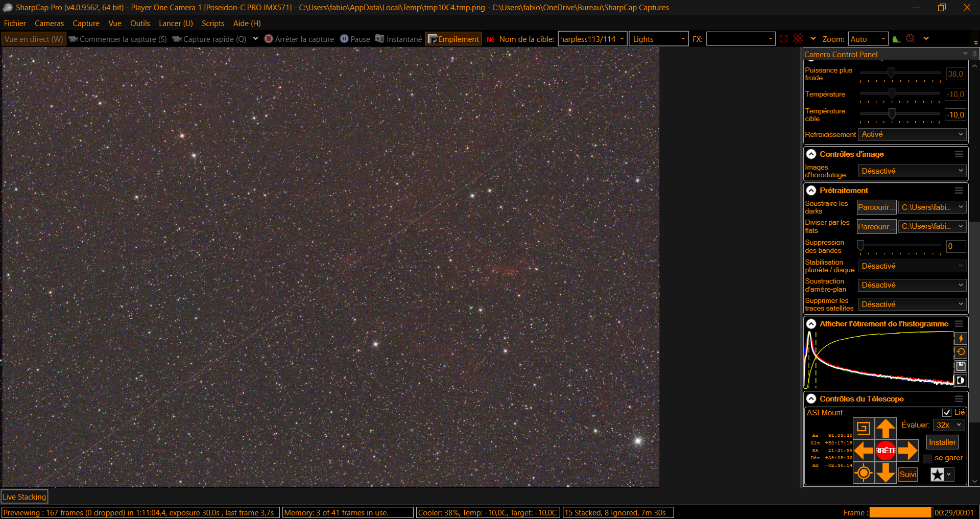Pause the capture
The image size is (980, 519).
coord(355,39)
